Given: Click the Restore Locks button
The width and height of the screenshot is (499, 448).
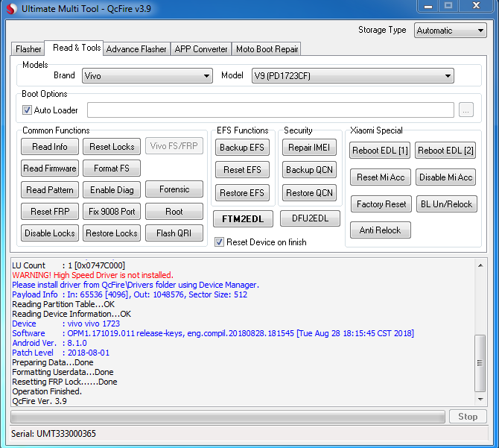Looking at the screenshot, I should [112, 233].
